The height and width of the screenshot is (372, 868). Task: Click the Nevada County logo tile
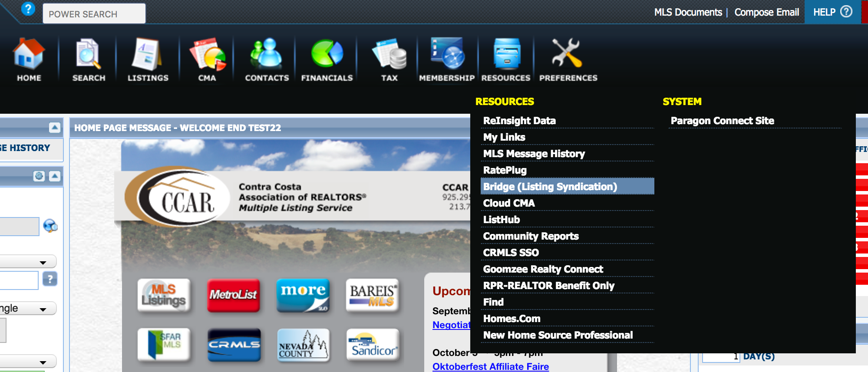pos(303,345)
